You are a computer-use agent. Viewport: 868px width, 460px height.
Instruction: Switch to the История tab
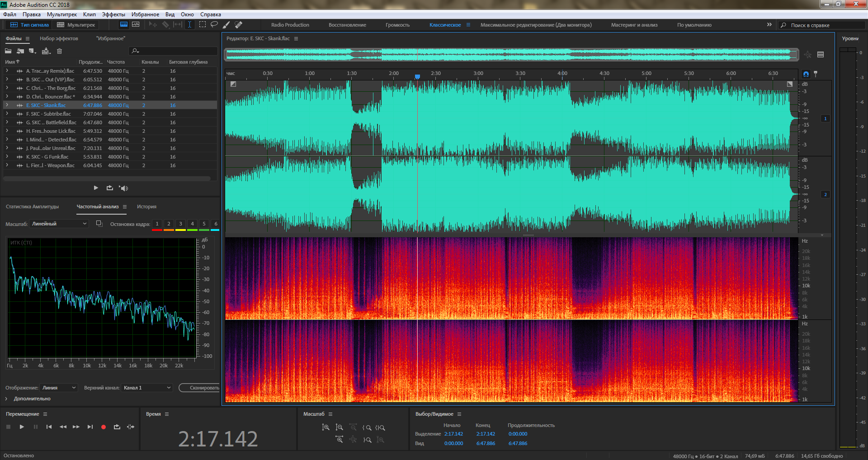(146, 207)
